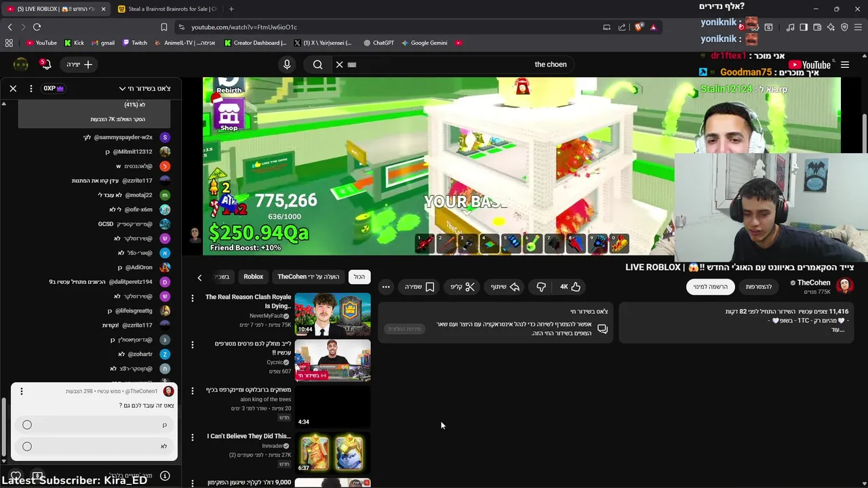Open the YouTube hamburger guide menu

[x=845, y=64]
